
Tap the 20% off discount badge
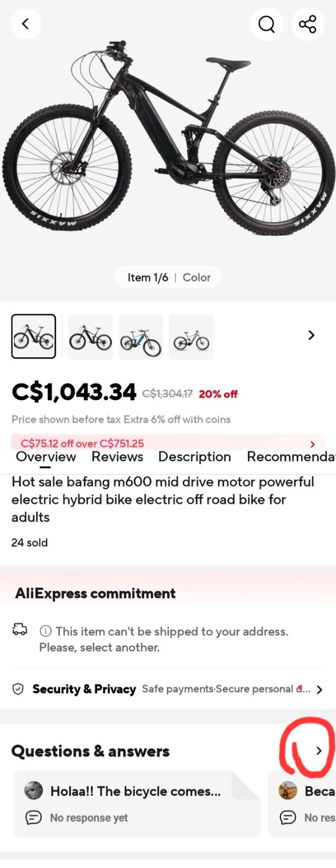coord(218,393)
